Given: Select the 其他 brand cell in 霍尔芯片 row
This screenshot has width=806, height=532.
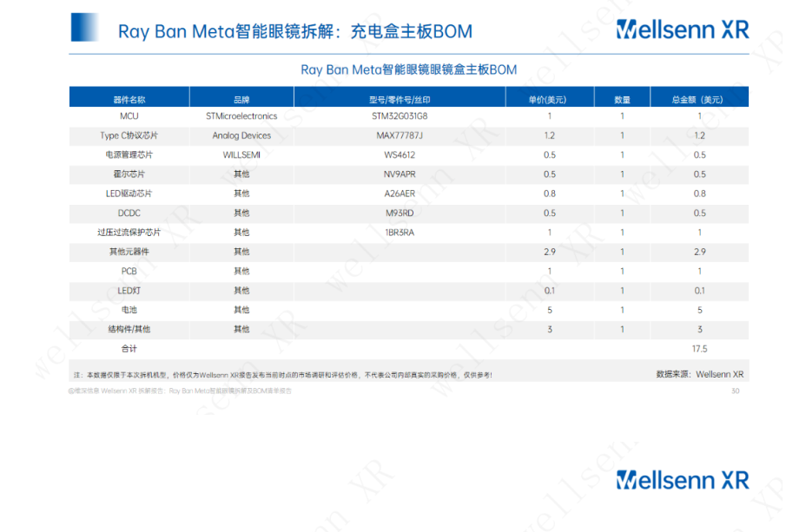Looking at the screenshot, I should pyautogui.click(x=241, y=174).
